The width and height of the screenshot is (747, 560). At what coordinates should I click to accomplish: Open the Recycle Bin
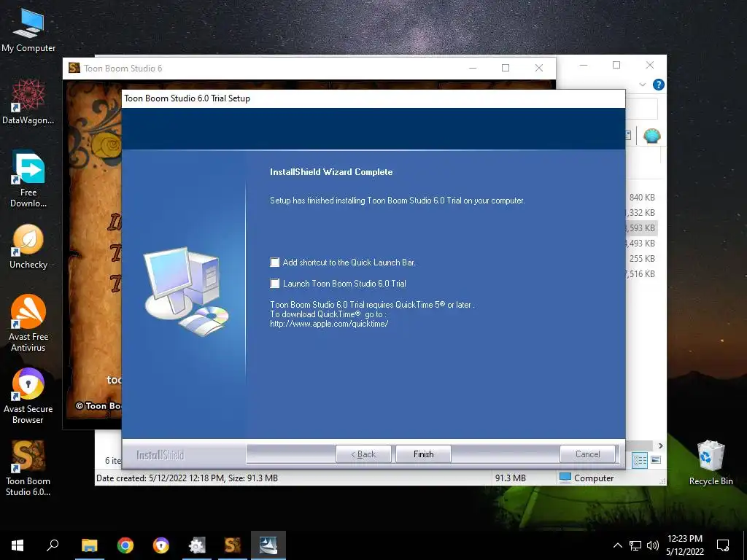pyautogui.click(x=711, y=462)
